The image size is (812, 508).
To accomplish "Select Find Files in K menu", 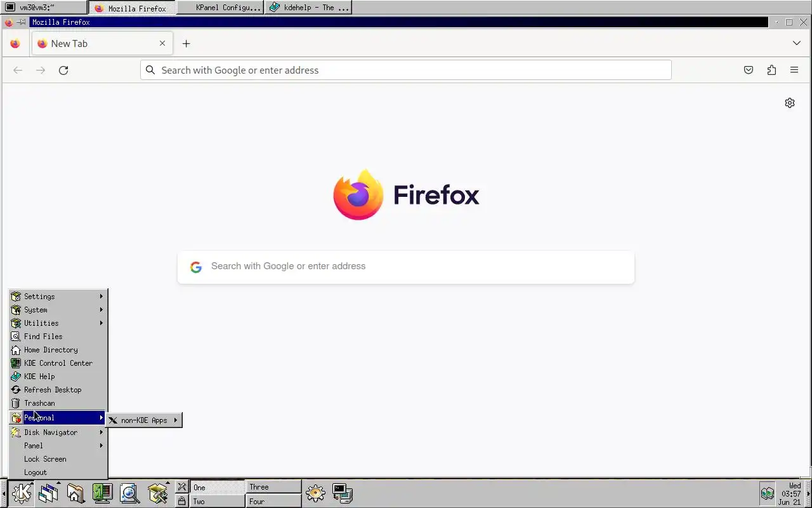I will [58, 337].
